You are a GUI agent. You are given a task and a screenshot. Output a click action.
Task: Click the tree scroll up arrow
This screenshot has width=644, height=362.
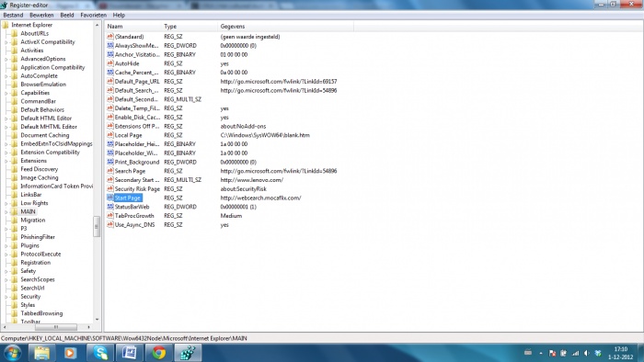coord(97,25)
